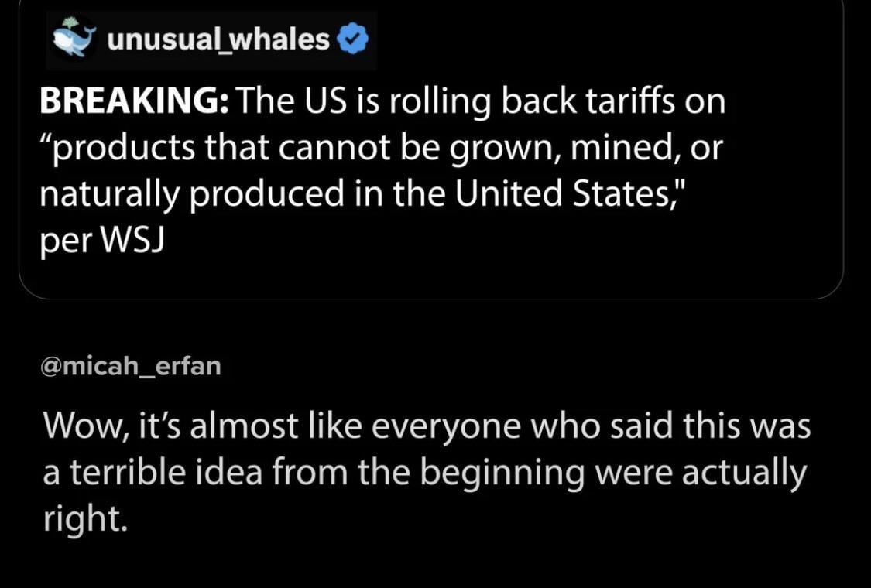This screenshot has width=871, height=588.
Task: Click the phrase naturally produced
Action: (x=192, y=194)
